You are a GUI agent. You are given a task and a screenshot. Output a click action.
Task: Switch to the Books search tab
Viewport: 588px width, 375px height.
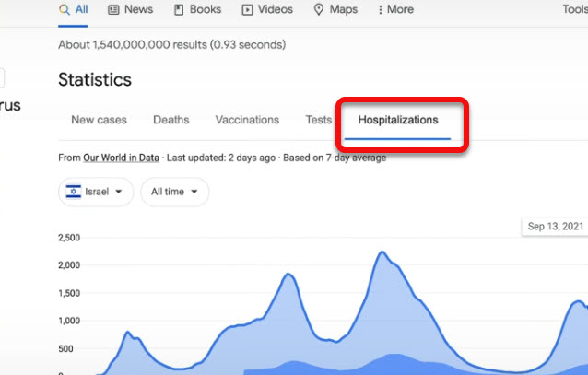[197, 9]
